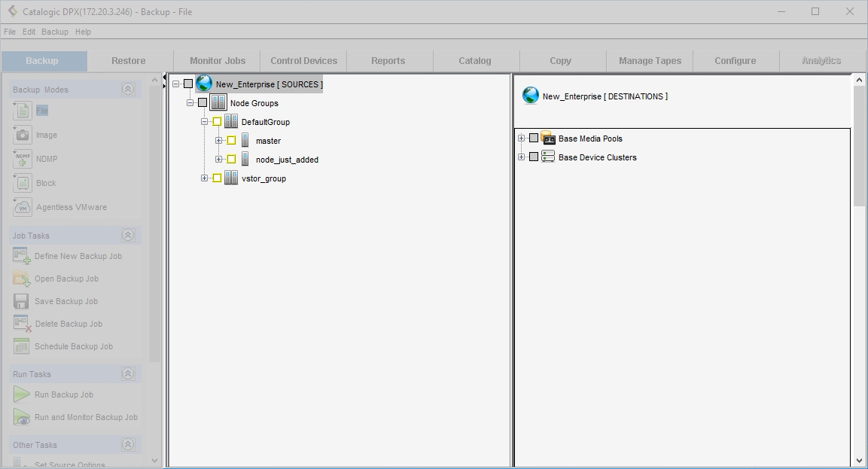Select the Block backup mode icon

pyautogui.click(x=23, y=183)
